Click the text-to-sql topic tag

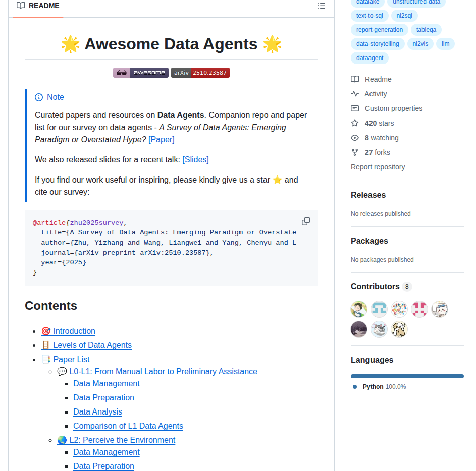coord(369,15)
